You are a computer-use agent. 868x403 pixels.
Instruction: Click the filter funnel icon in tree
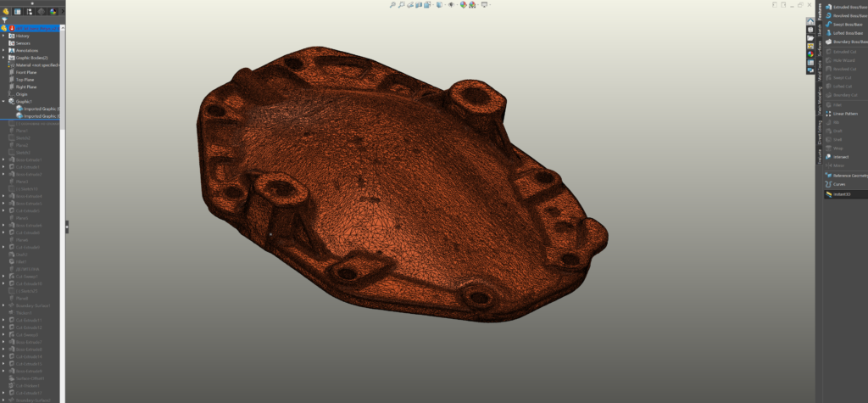coord(4,20)
